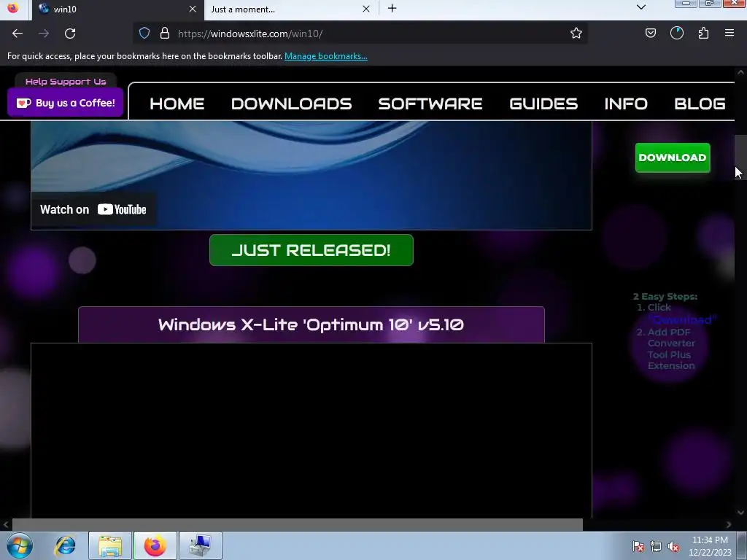Image resolution: width=747 pixels, height=560 pixels.
Task: Open the BLOG menu item
Action: click(700, 104)
